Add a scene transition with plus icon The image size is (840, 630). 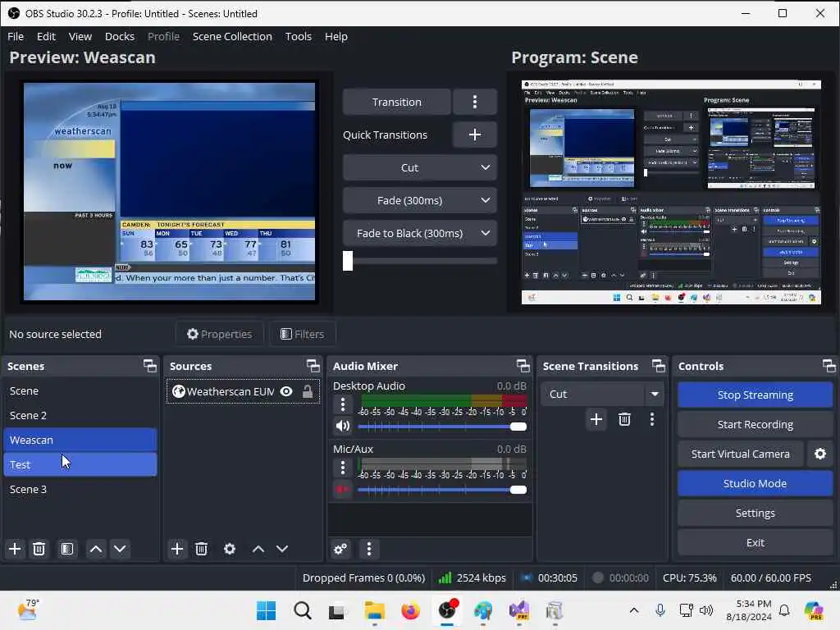click(x=596, y=419)
